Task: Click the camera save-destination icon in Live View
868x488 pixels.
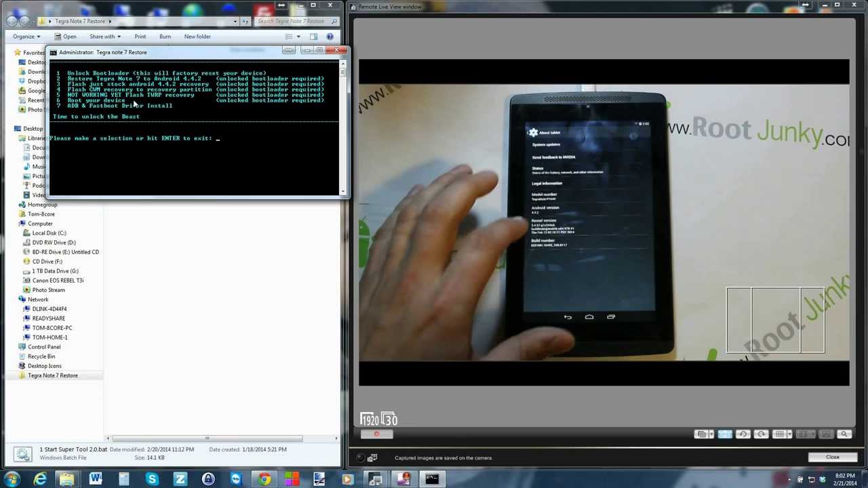Action: tap(372, 458)
